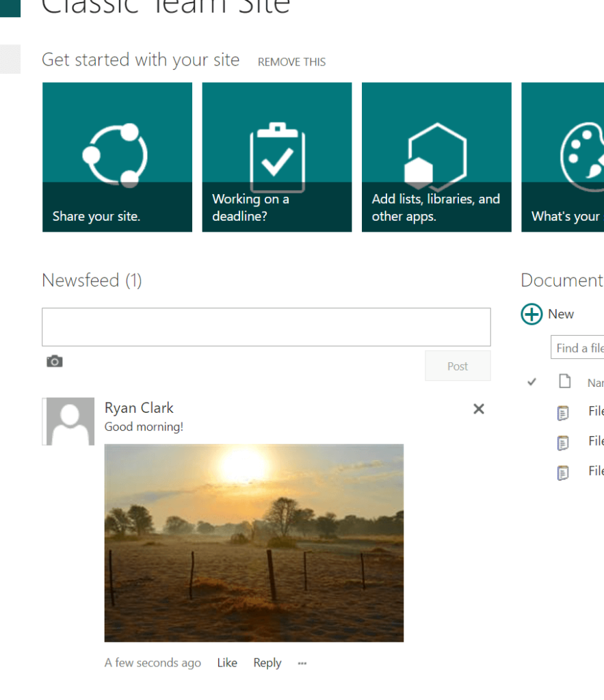This screenshot has width=604, height=700.
Task: Reply to the Good morning post
Action: 267,663
